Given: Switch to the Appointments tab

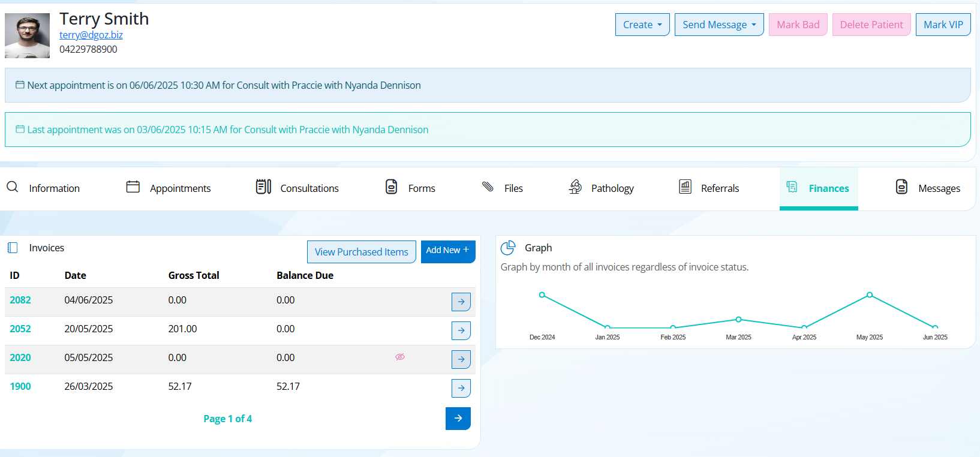Looking at the screenshot, I should [169, 188].
